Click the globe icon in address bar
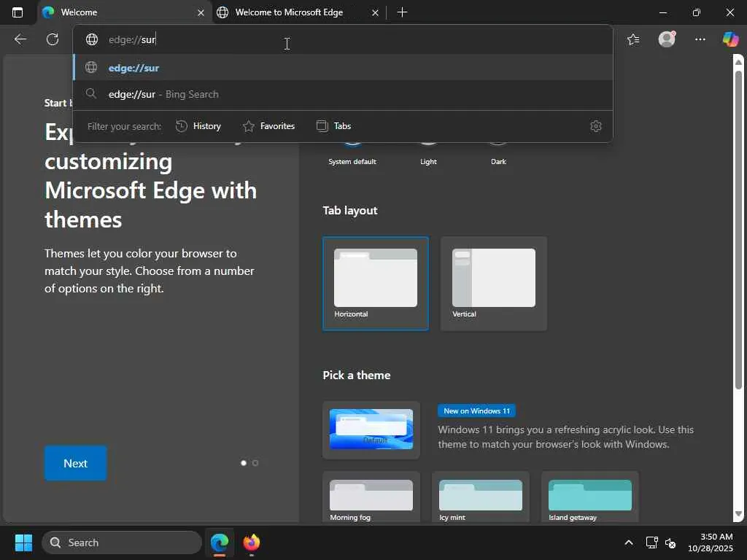This screenshot has width=747, height=560. (92, 39)
